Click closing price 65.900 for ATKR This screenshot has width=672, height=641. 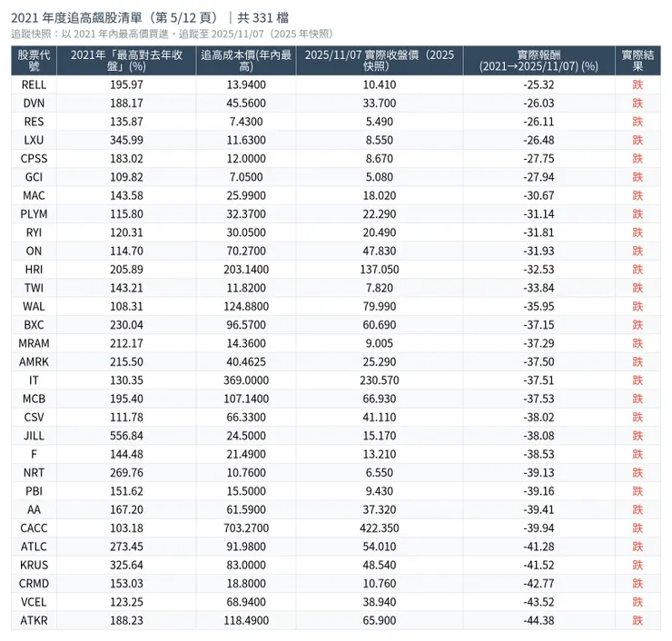click(380, 620)
